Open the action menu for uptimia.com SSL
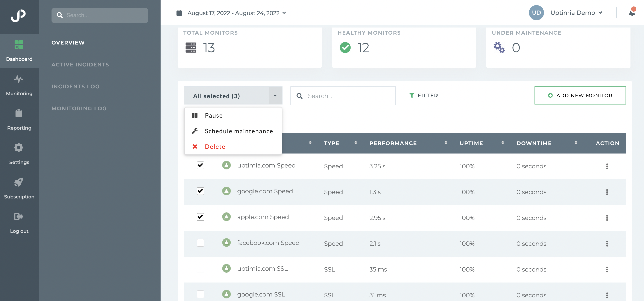 coord(607,269)
